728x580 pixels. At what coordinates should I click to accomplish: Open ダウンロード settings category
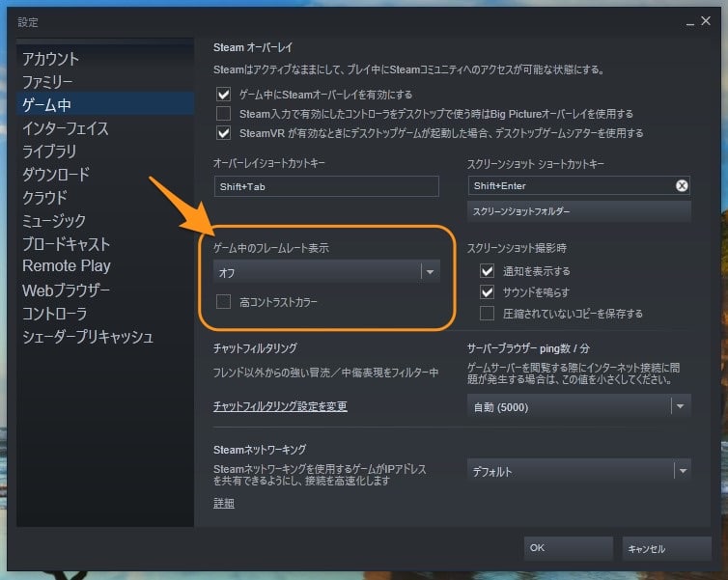click(56, 175)
